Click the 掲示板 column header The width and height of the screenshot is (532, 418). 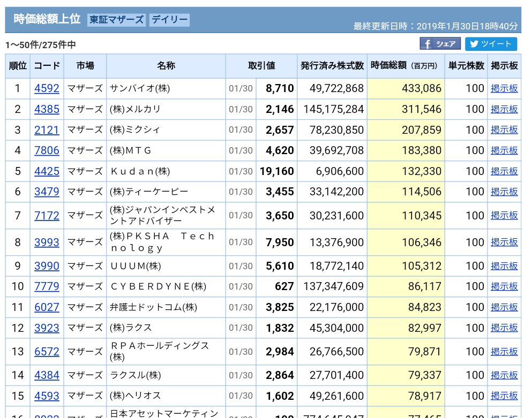[x=504, y=66]
